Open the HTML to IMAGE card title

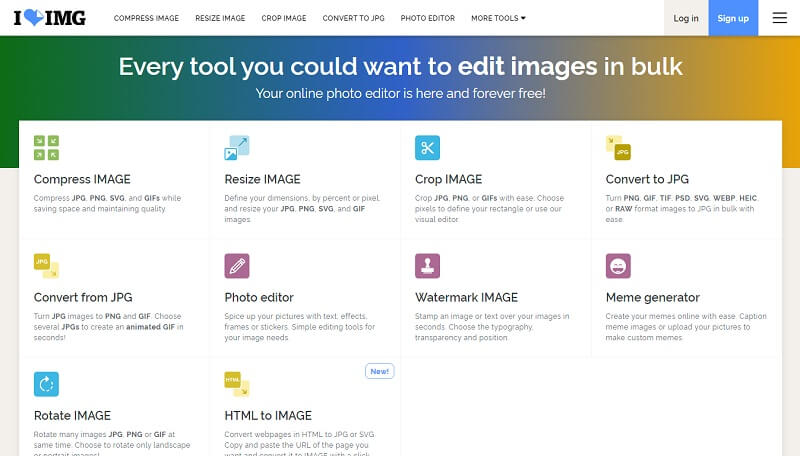click(x=268, y=416)
